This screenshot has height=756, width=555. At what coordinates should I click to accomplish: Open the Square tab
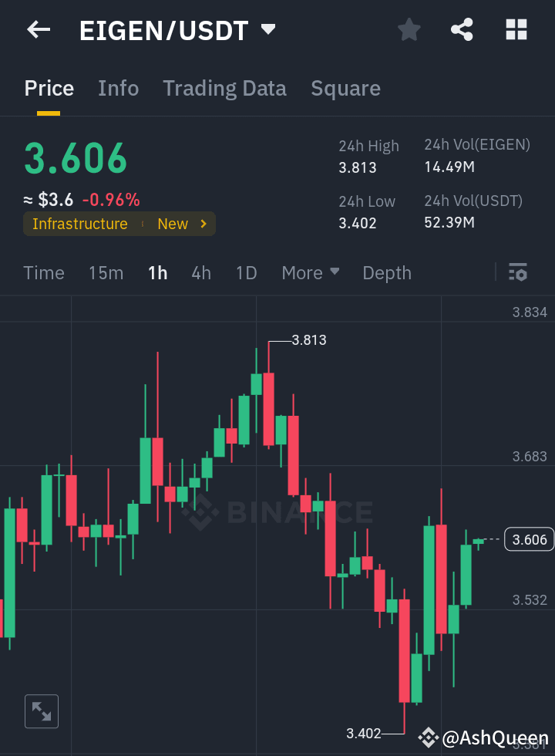point(345,88)
